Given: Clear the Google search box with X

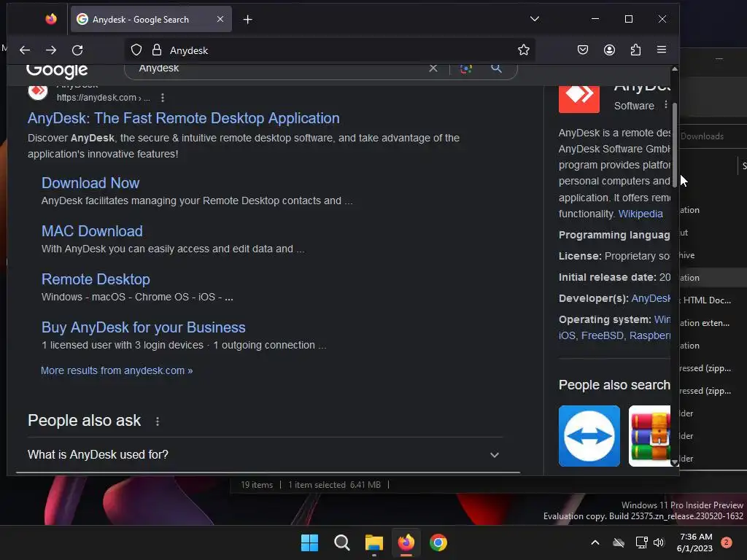Looking at the screenshot, I should point(433,68).
